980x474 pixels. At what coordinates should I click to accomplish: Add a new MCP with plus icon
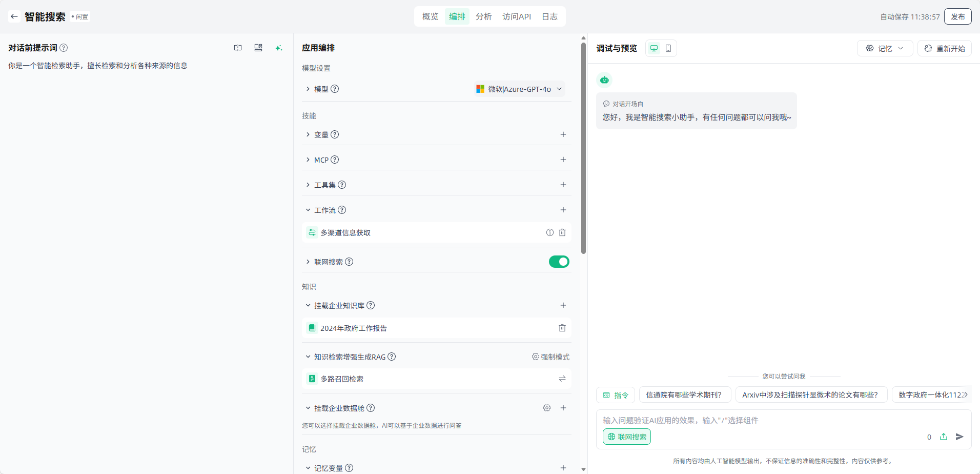tap(563, 160)
